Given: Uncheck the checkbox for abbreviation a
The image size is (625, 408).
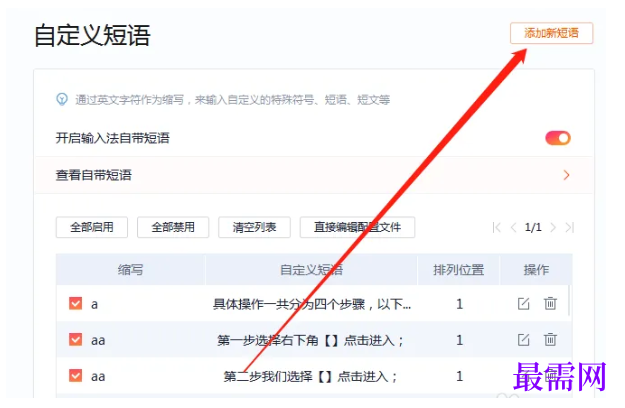Looking at the screenshot, I should (75, 303).
